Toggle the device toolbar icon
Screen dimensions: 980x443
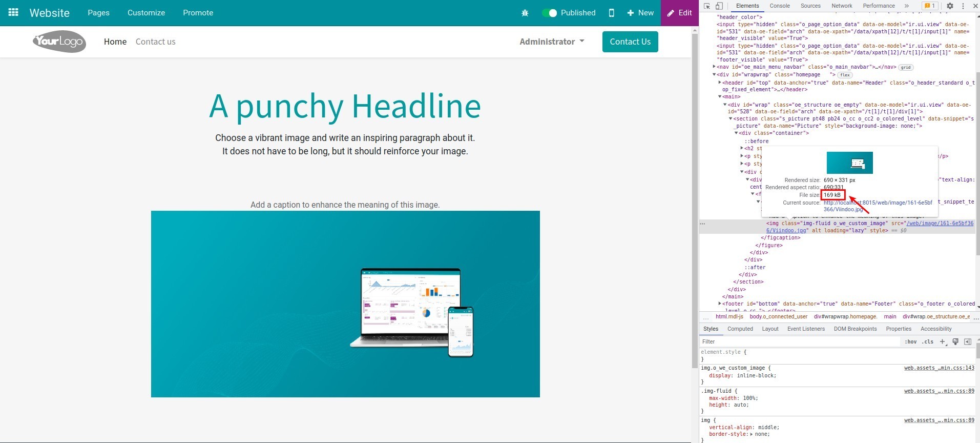click(x=719, y=6)
